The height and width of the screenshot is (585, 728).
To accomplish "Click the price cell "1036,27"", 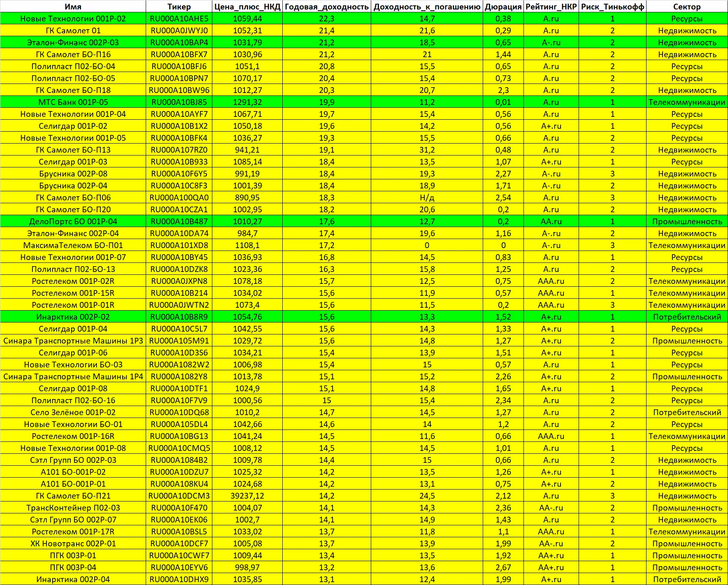I will (x=247, y=138).
